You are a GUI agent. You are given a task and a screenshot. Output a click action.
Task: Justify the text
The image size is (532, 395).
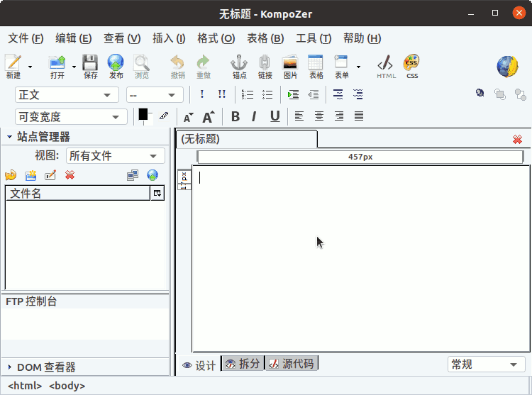tap(359, 116)
